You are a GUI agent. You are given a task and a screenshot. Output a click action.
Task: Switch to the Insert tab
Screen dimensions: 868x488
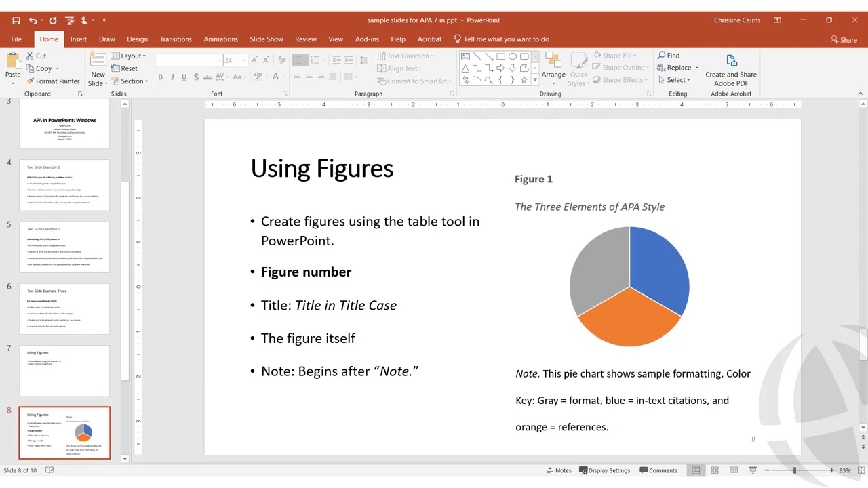point(79,39)
